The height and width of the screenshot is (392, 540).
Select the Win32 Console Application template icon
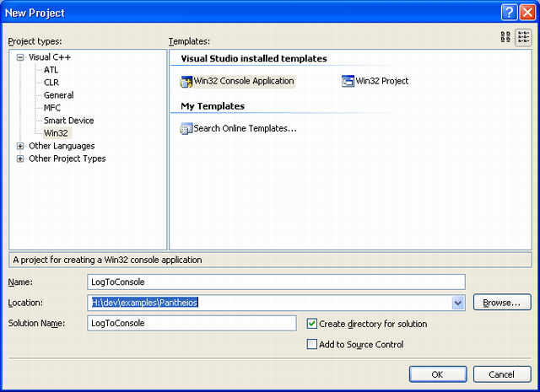[x=186, y=82]
